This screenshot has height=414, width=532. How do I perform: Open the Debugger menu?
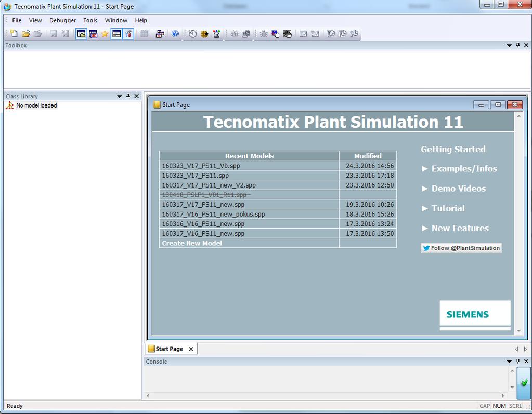pyautogui.click(x=63, y=20)
